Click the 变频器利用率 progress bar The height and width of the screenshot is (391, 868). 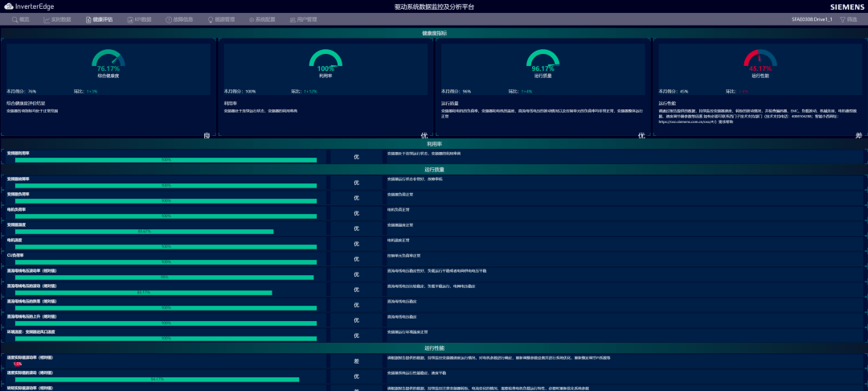166,160
